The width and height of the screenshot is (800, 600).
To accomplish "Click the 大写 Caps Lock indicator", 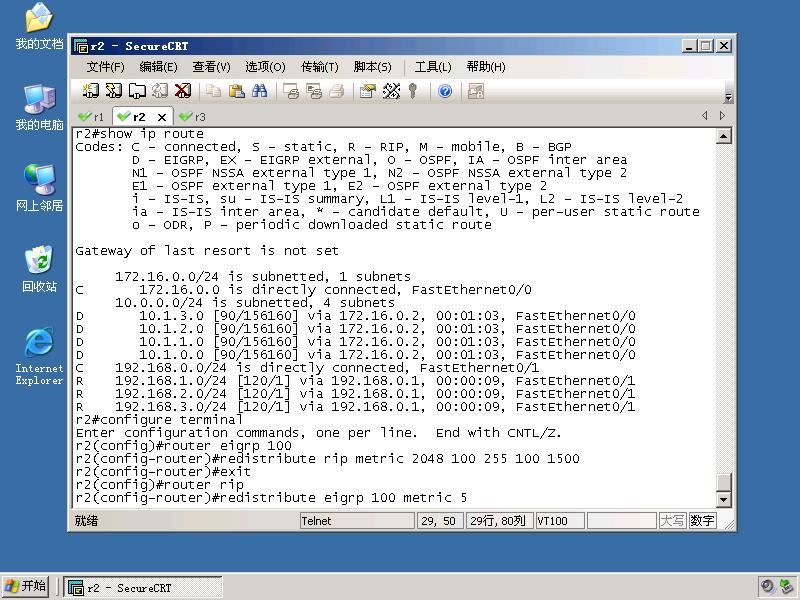I will click(672, 521).
